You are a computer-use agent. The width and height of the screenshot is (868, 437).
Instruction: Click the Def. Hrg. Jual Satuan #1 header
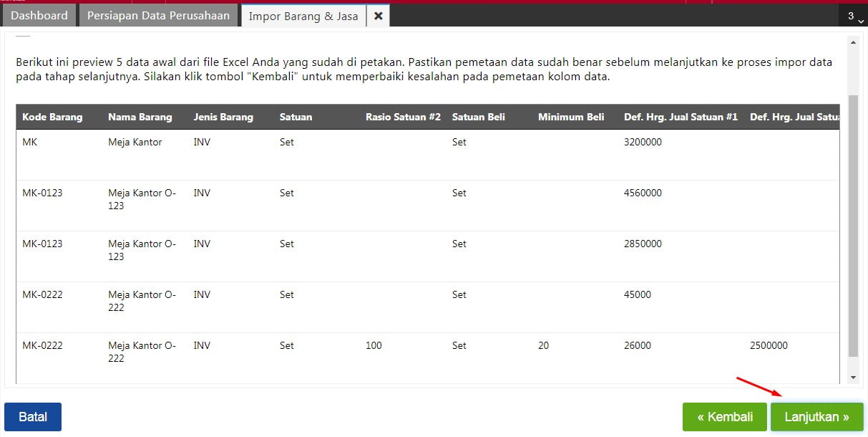pos(681,117)
